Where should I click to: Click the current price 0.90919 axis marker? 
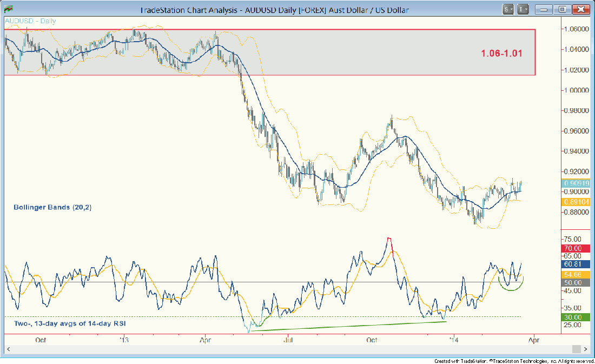point(575,183)
